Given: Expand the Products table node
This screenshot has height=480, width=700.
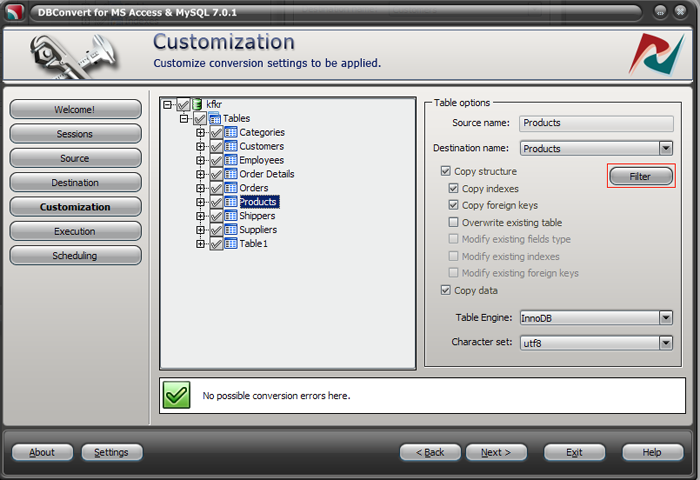Looking at the screenshot, I should (x=200, y=202).
